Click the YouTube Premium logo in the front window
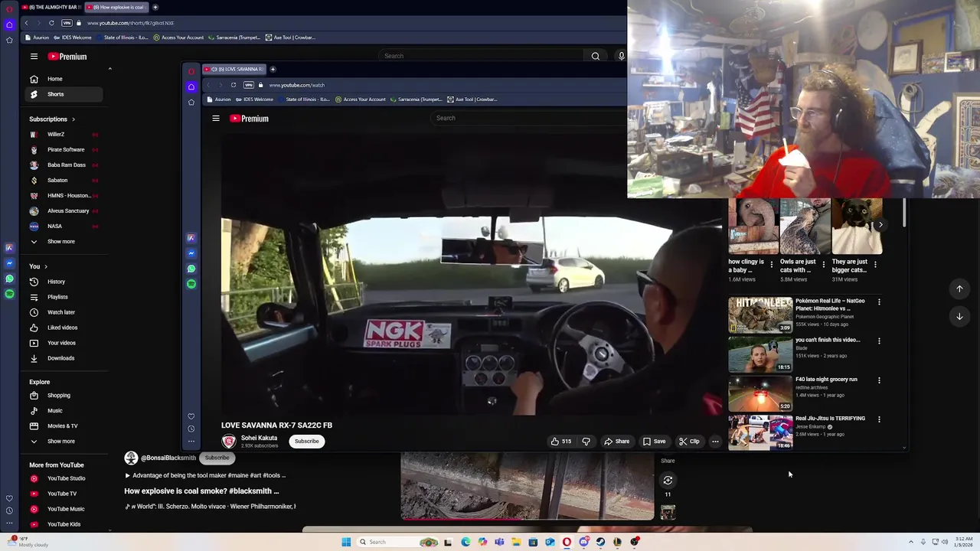 point(249,119)
